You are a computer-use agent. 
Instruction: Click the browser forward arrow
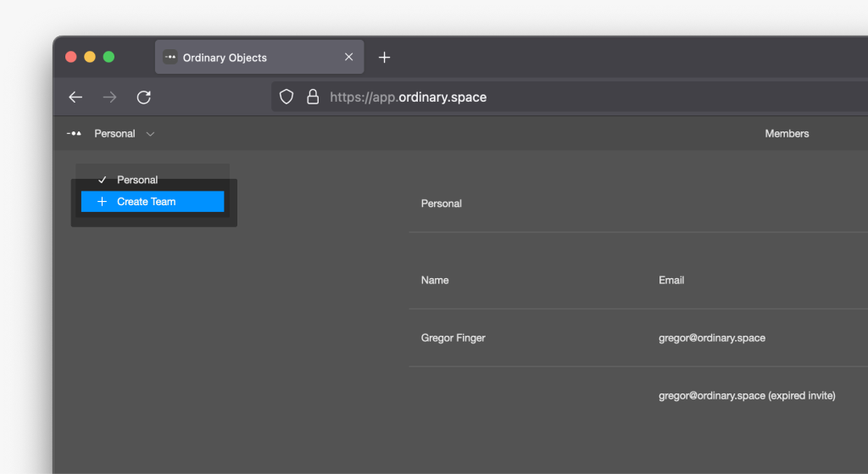(109, 98)
